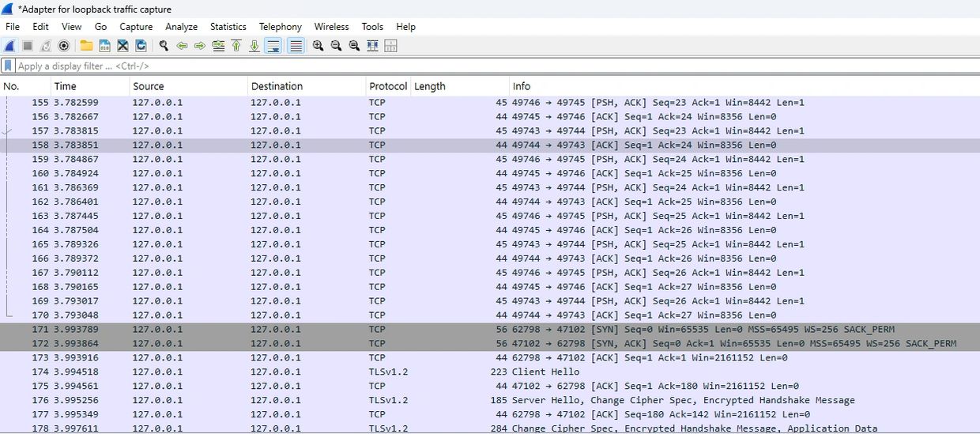Find a packet with the magnifier icon

coord(164,46)
